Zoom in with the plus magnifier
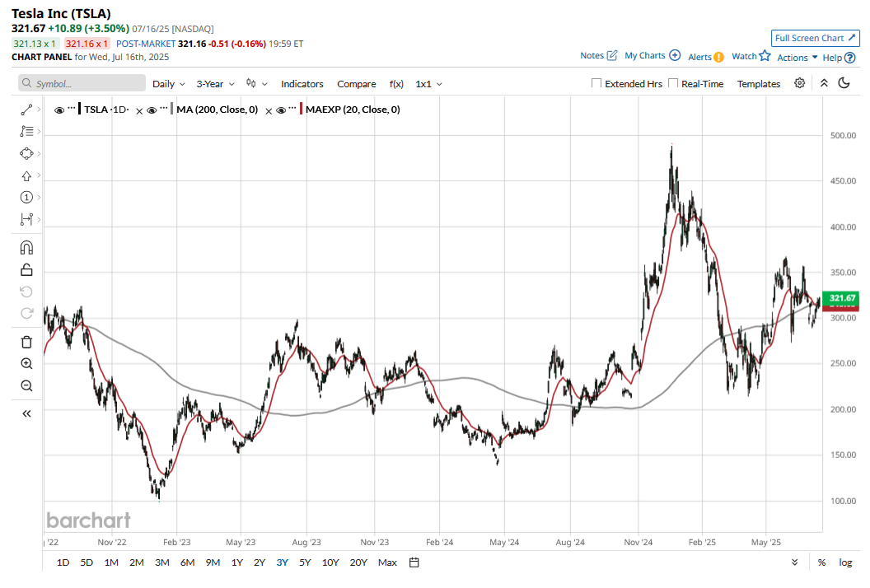Screen dimensions: 870x588 (x=26, y=364)
